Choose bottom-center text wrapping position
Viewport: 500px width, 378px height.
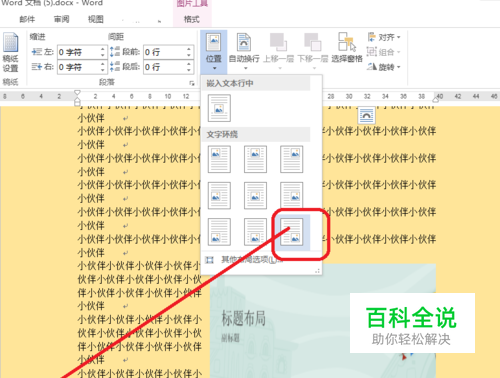(x=255, y=232)
